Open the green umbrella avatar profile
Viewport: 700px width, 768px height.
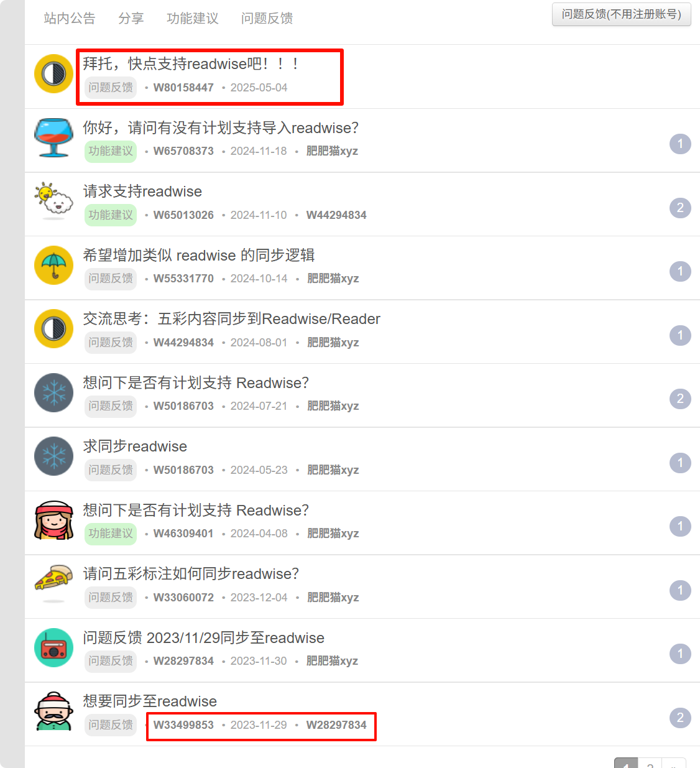coord(53,266)
